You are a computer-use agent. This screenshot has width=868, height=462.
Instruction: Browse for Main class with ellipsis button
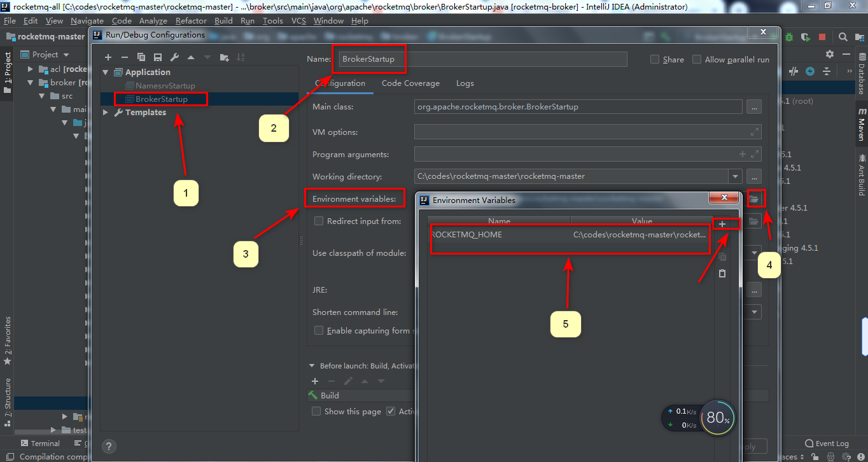[x=754, y=107]
